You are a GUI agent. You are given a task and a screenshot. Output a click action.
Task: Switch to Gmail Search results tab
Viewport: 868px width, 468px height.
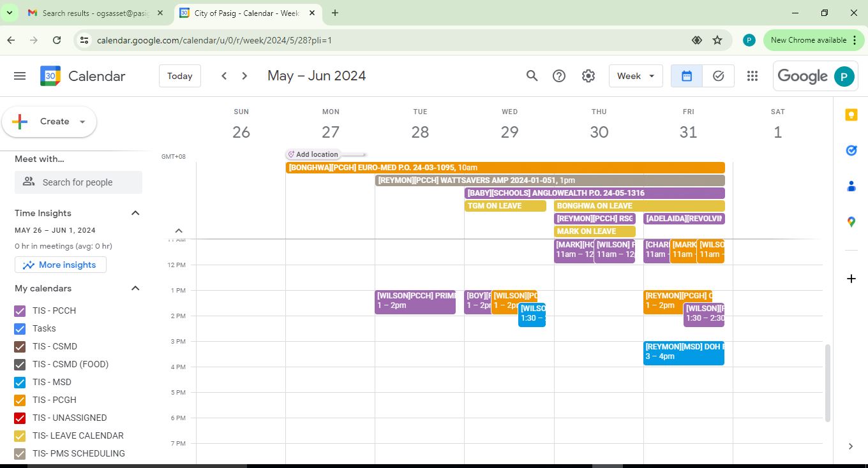coord(97,13)
